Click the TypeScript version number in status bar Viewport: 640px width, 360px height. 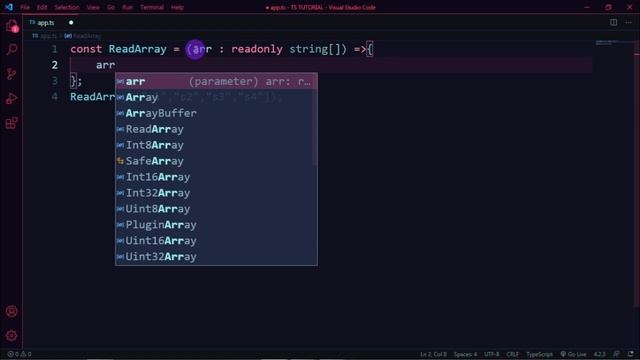point(599,354)
